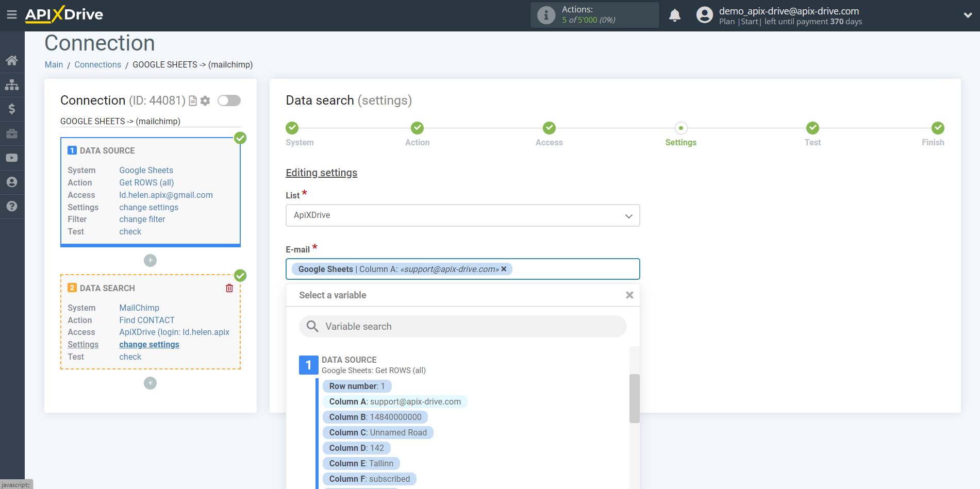Open the profile sidebar icon

(x=12, y=182)
